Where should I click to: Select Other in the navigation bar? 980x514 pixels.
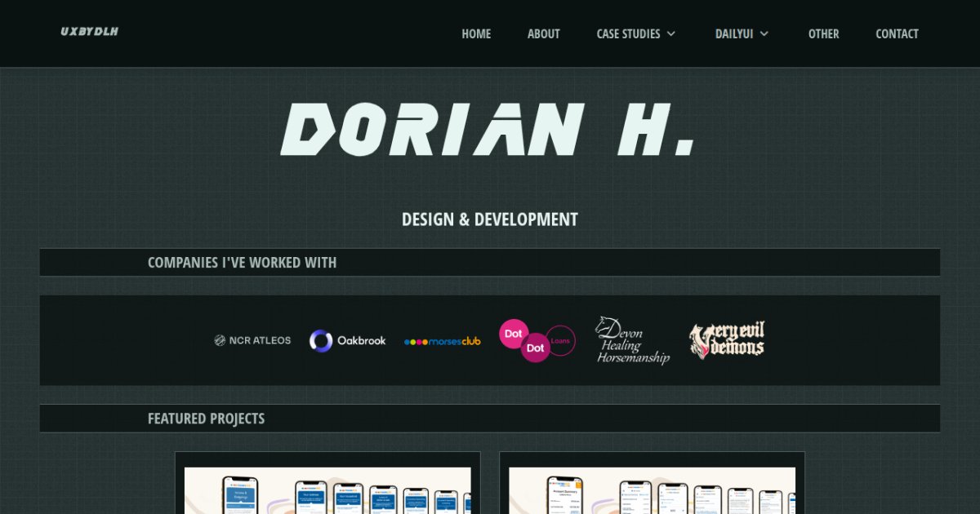[823, 33]
